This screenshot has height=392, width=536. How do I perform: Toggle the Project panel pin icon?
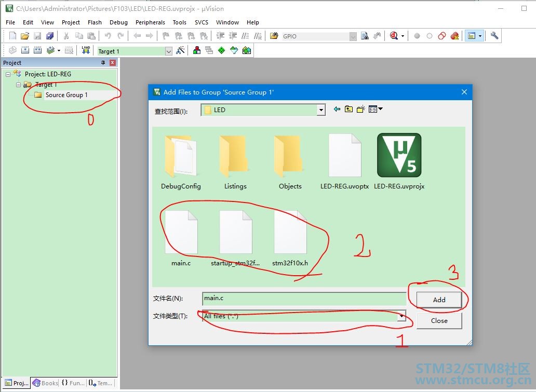pyautogui.click(x=103, y=62)
